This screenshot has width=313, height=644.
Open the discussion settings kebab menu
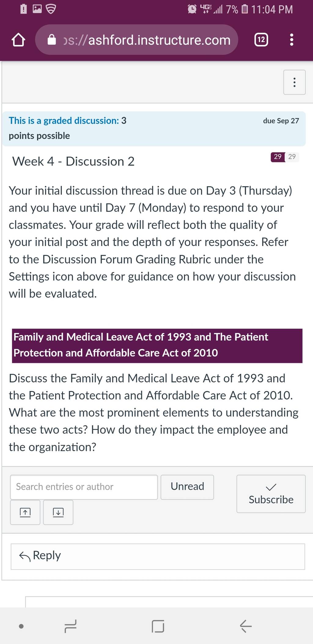(x=294, y=82)
